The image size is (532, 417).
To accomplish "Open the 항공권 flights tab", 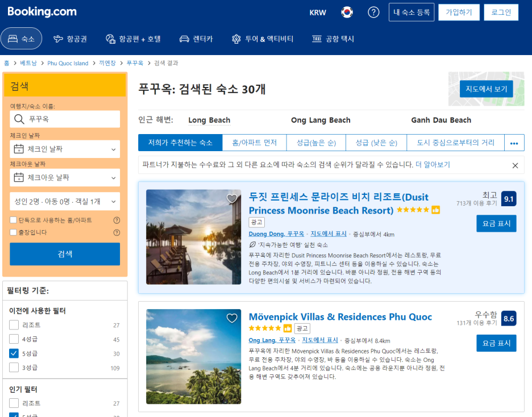I will pyautogui.click(x=70, y=39).
